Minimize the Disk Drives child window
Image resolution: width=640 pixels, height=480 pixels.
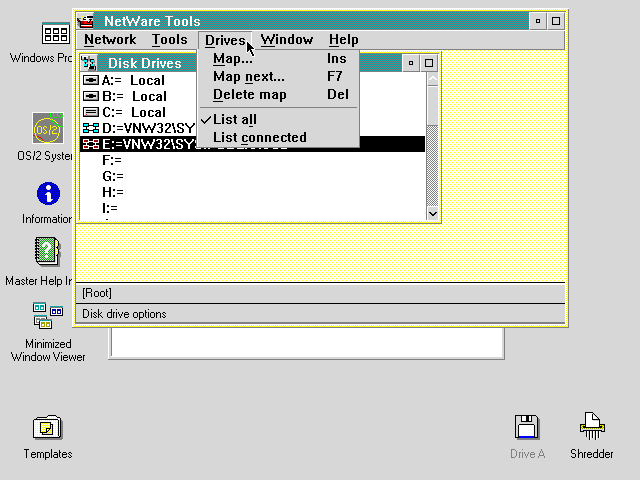[x=411, y=63]
